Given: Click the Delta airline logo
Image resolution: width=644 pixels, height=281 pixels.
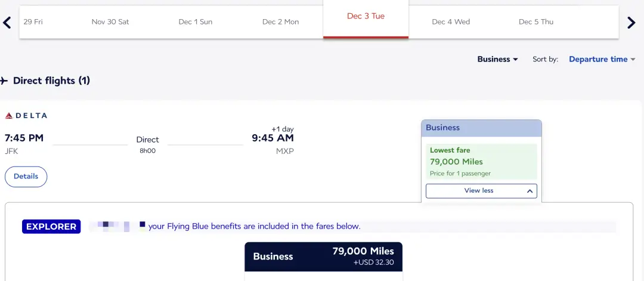Looking at the screenshot, I should (26, 115).
